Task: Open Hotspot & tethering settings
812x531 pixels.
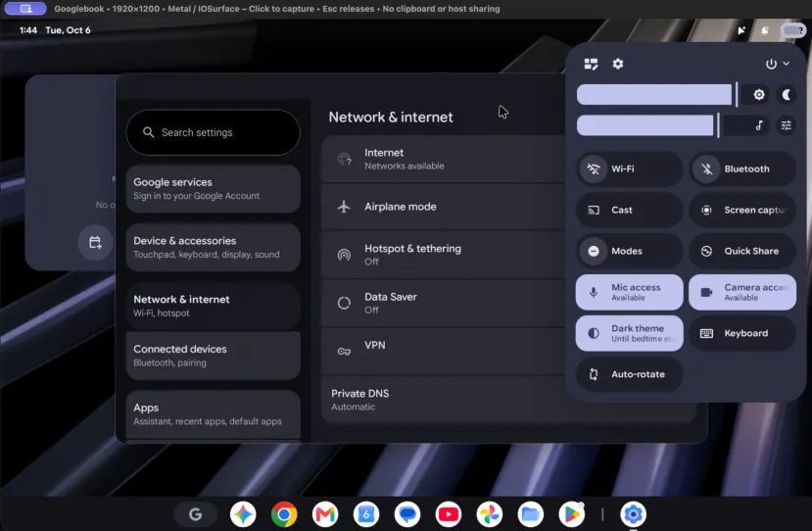Action: click(x=444, y=255)
